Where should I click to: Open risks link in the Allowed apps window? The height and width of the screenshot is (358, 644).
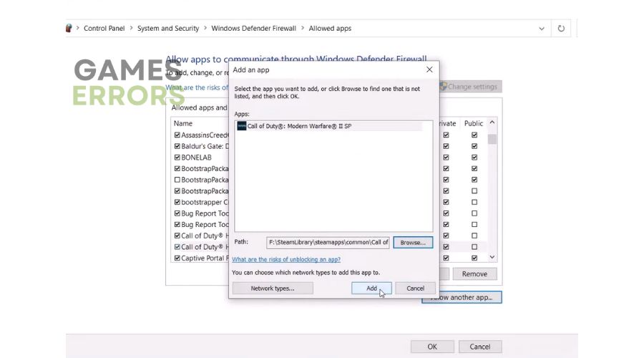point(197,87)
